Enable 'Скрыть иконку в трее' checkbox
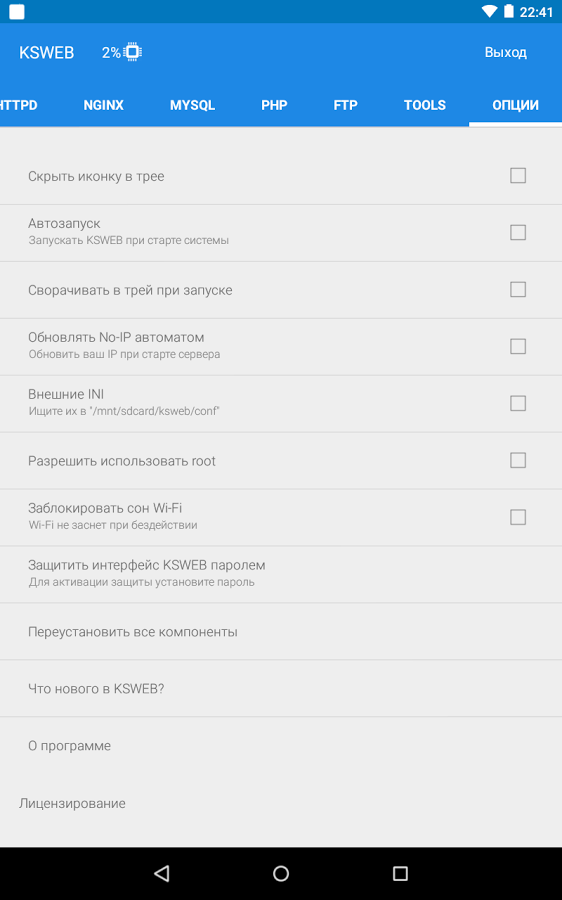This screenshot has height=900, width=562. 518,175
